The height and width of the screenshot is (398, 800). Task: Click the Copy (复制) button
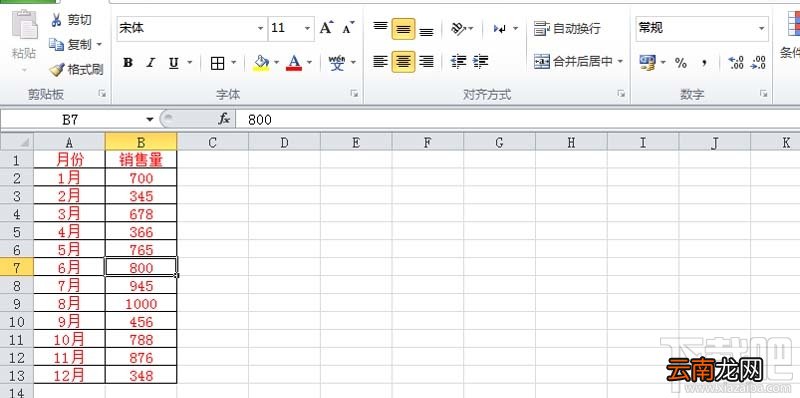point(70,45)
